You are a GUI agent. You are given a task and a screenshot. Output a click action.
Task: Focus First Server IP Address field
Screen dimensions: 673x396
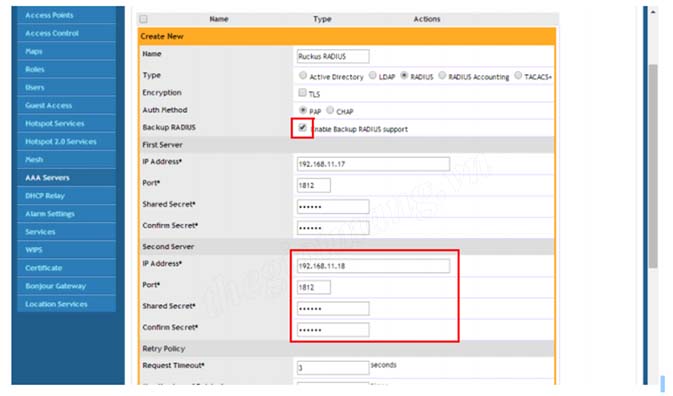[x=373, y=164]
